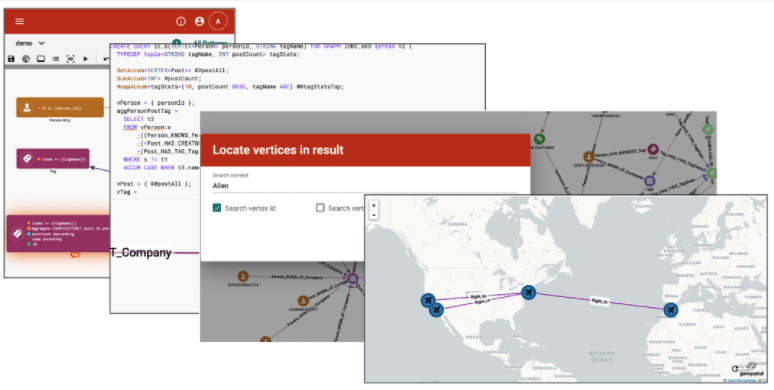Select the upper west-coast airplane vertex

[x=428, y=300]
